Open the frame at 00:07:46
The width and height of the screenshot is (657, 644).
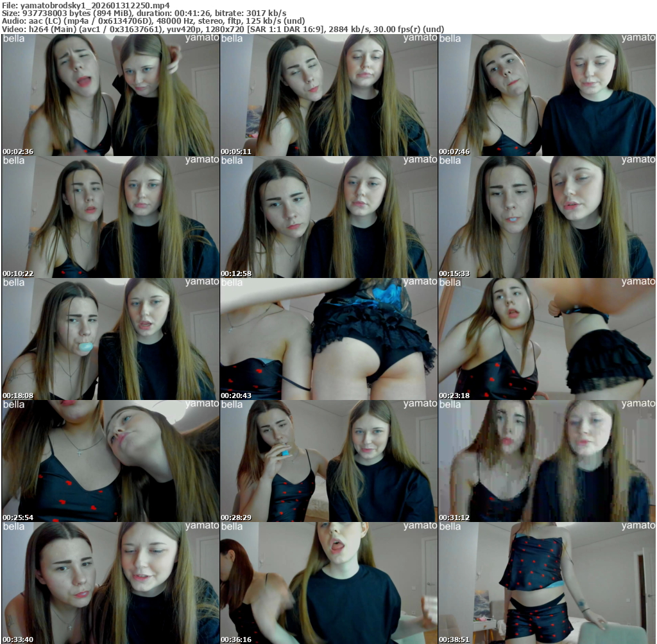pos(547,95)
